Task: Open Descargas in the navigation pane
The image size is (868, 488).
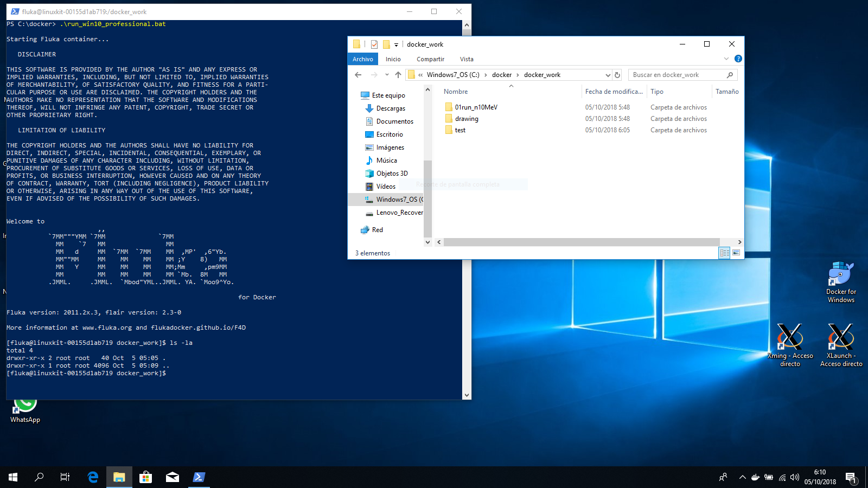Action: 391,108
